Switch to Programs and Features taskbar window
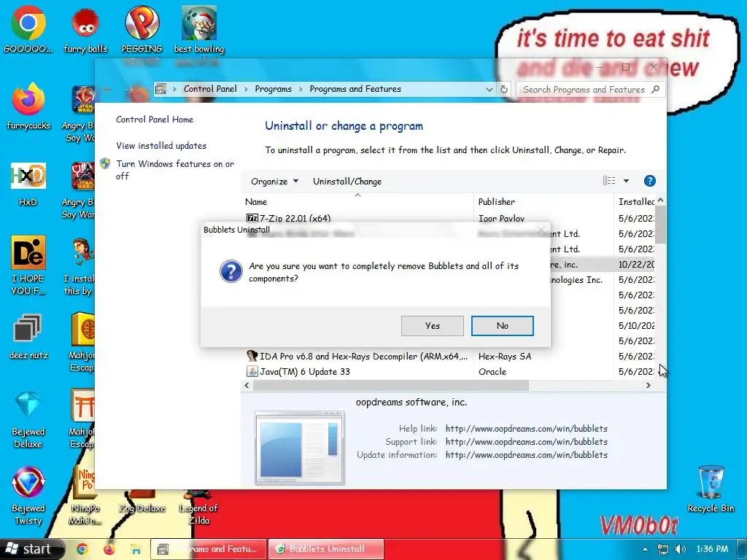 (x=208, y=549)
